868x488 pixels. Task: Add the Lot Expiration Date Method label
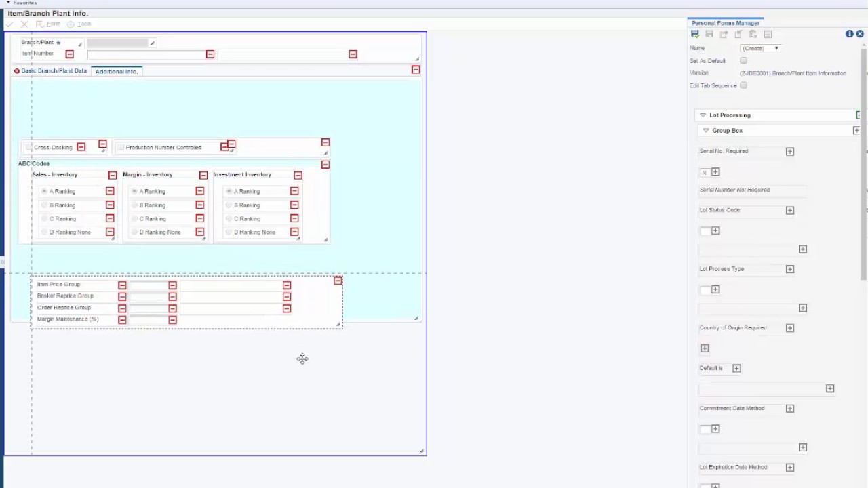(x=790, y=468)
